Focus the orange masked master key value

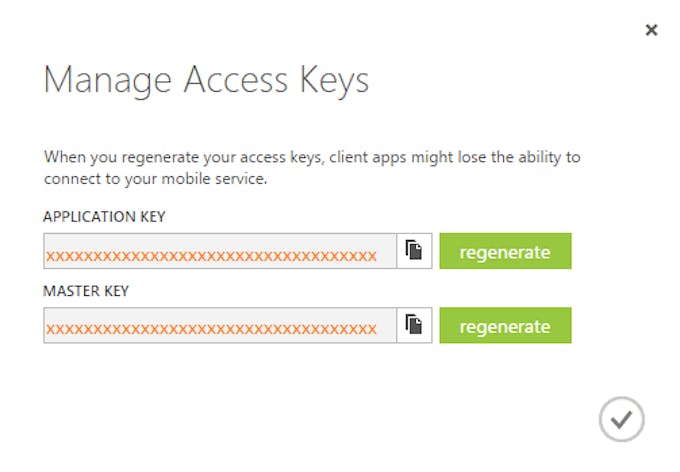coord(211,329)
